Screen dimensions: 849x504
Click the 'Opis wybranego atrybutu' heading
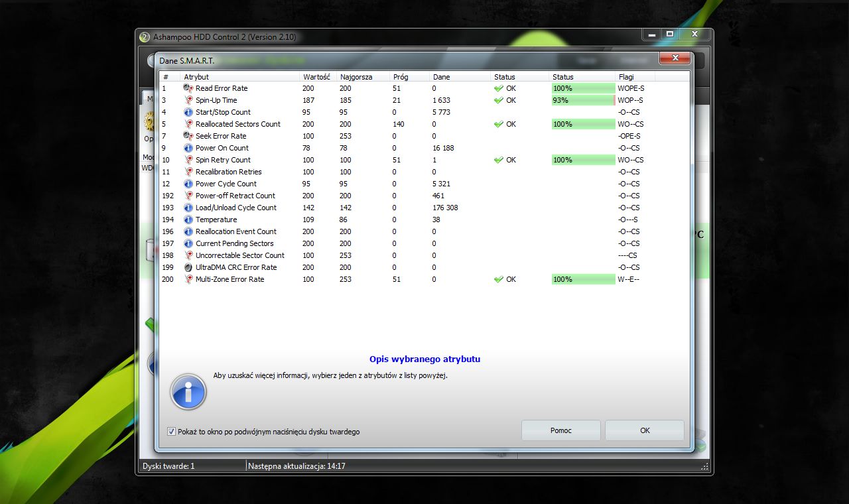424,359
